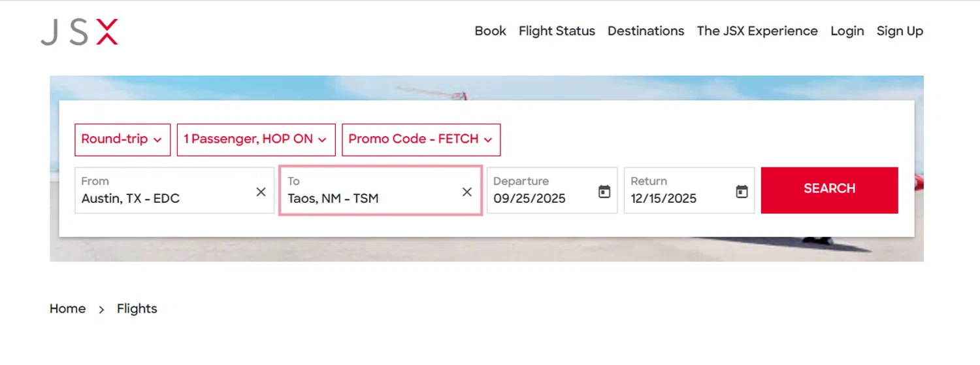Go to Home via breadcrumb
This screenshot has width=980, height=365.
pyautogui.click(x=67, y=309)
